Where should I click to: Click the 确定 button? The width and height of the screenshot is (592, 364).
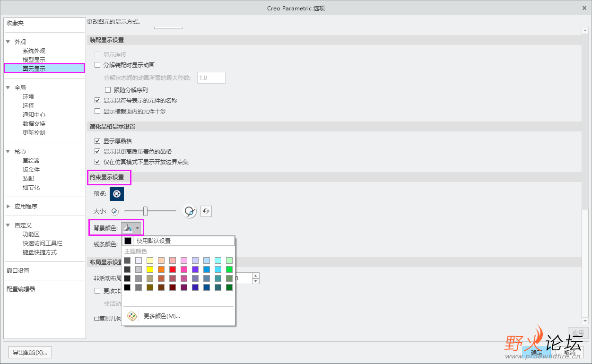point(537,353)
